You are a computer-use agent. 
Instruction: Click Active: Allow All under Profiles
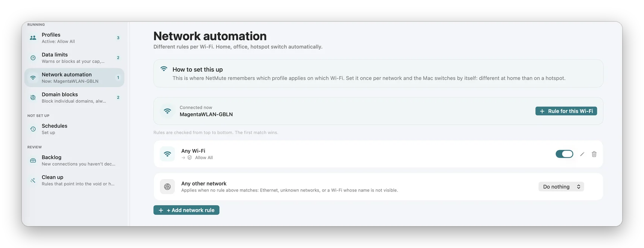[58, 41]
